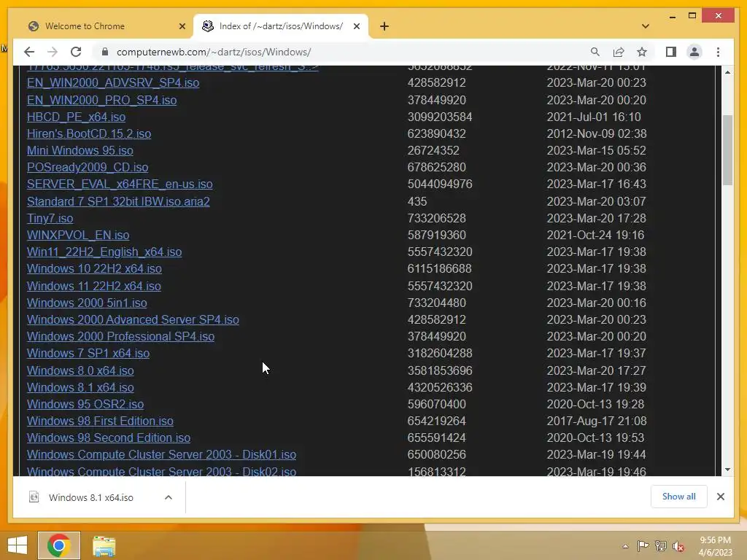Image resolution: width=747 pixels, height=560 pixels.
Task: Open the Windows Start button
Action: [x=18, y=545]
